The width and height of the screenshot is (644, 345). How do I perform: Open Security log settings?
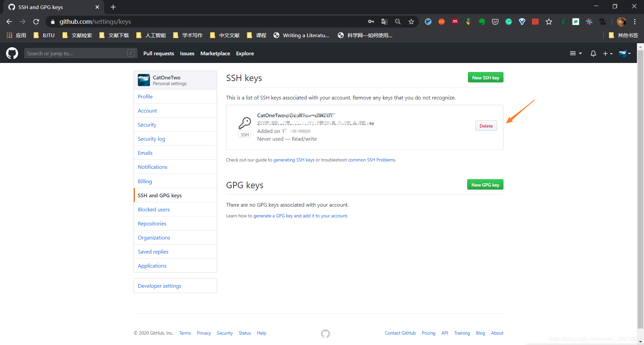click(x=175, y=139)
